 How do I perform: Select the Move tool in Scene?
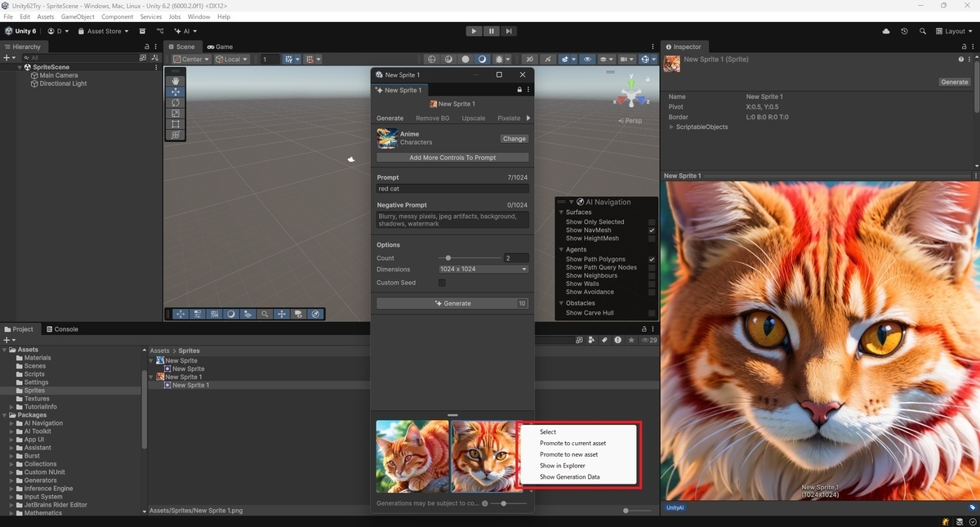point(176,92)
